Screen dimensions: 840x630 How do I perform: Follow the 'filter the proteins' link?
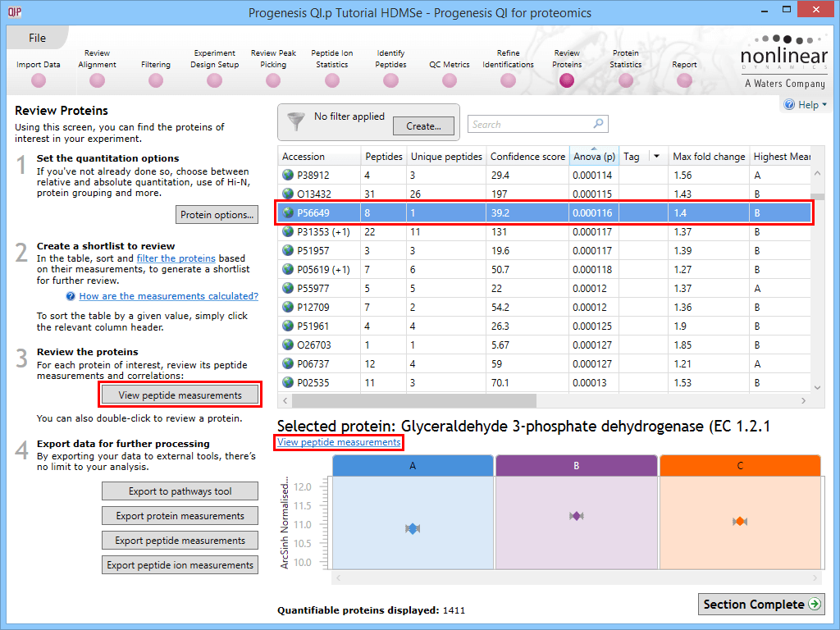pos(176,258)
